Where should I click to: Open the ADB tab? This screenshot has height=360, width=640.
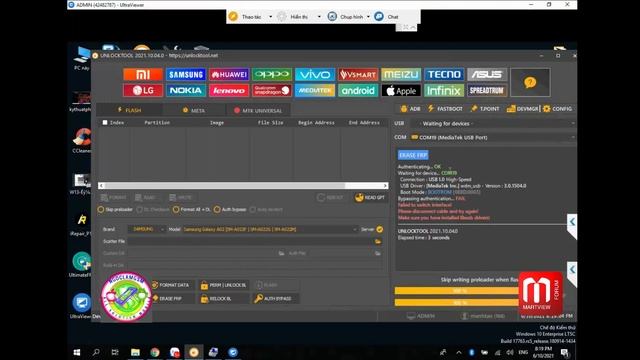[x=410, y=109]
